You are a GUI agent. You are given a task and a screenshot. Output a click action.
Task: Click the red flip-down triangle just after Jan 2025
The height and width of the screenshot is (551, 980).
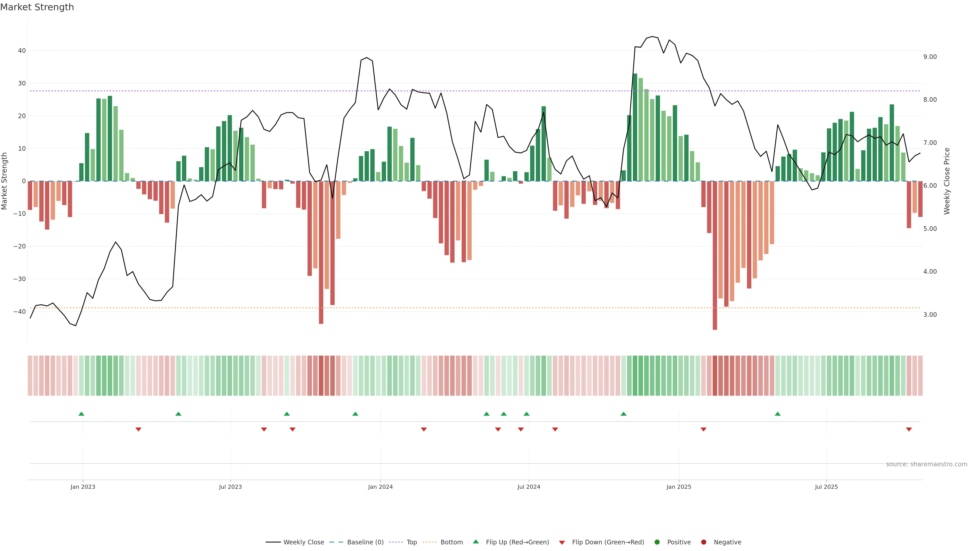(703, 429)
